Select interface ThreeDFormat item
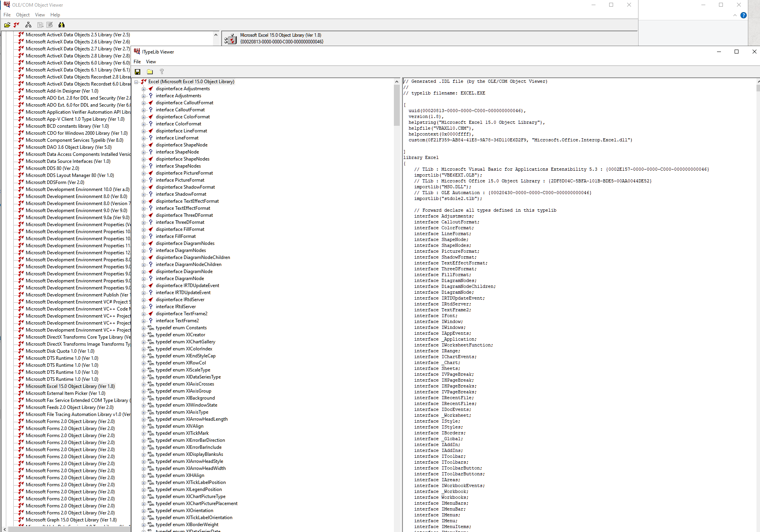Viewport: 760px width, 532px height. 180,222
